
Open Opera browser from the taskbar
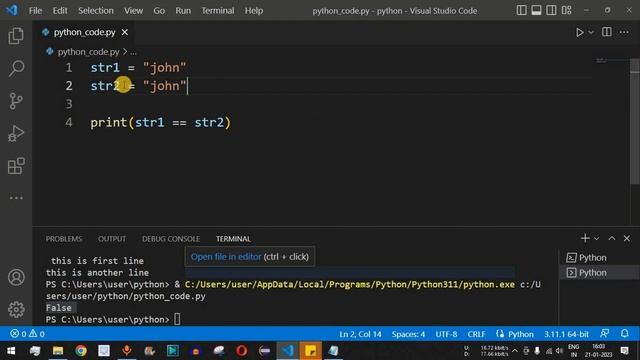(242, 351)
